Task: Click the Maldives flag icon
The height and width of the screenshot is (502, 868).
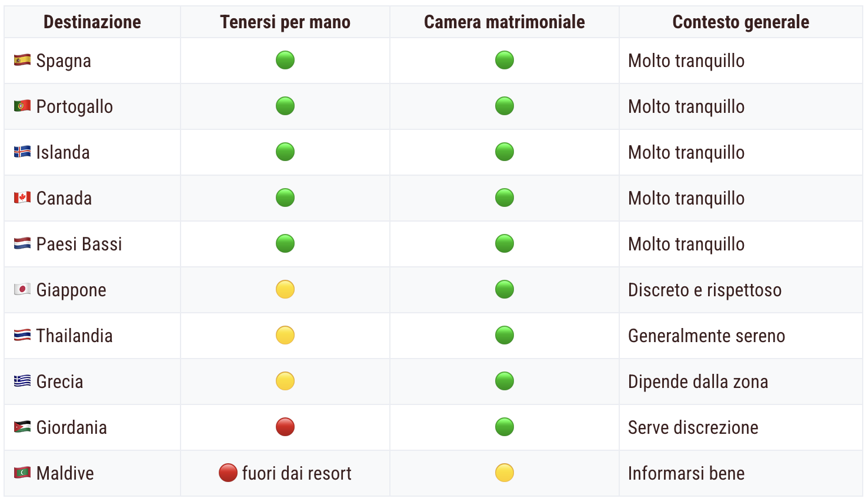Action: 22,473
